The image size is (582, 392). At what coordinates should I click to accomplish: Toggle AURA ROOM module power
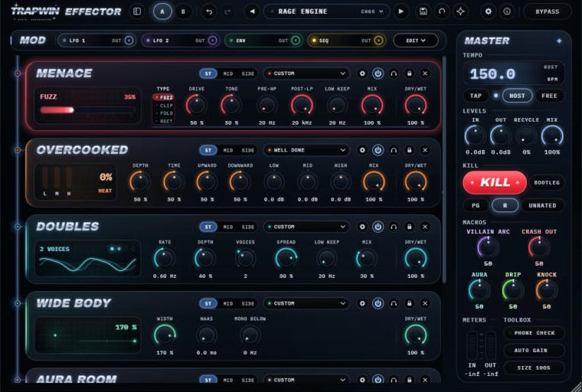point(378,380)
